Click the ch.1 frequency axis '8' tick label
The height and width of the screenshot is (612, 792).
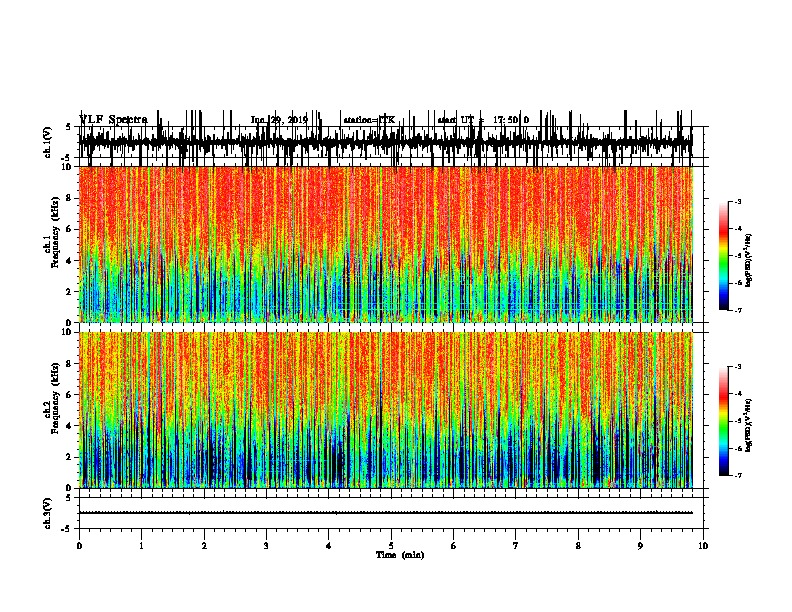[69, 198]
